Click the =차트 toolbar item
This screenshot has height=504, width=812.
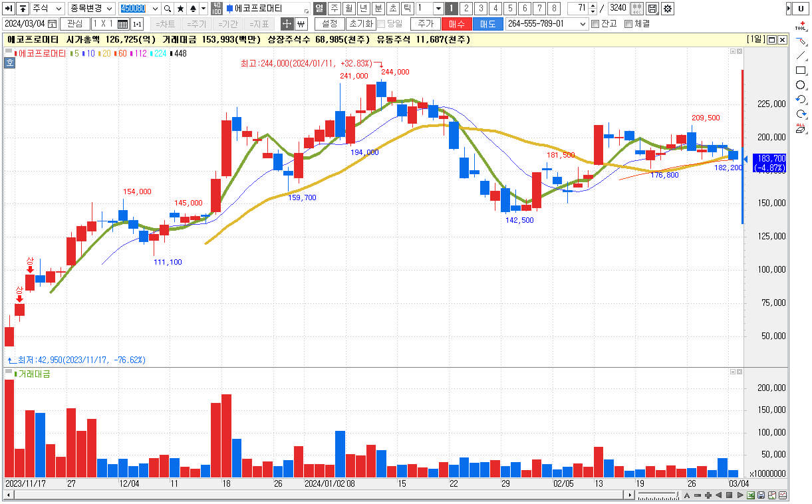164,24
